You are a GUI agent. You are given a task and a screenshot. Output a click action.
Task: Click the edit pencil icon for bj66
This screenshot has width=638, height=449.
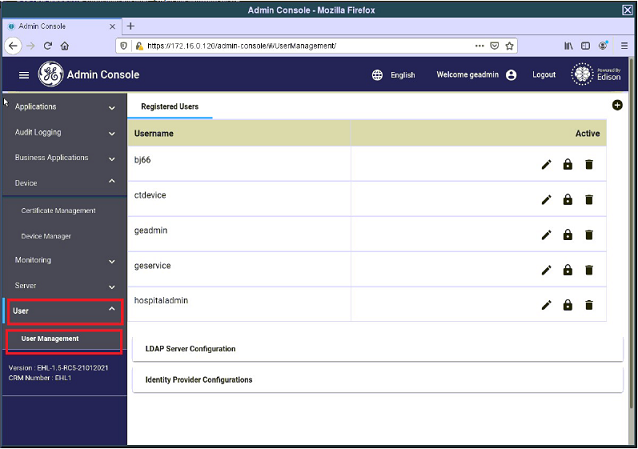[x=546, y=165]
